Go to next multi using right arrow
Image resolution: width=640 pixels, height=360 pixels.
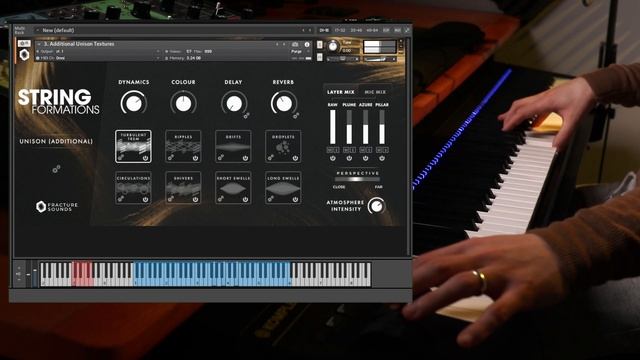pyautogui.click(x=310, y=30)
